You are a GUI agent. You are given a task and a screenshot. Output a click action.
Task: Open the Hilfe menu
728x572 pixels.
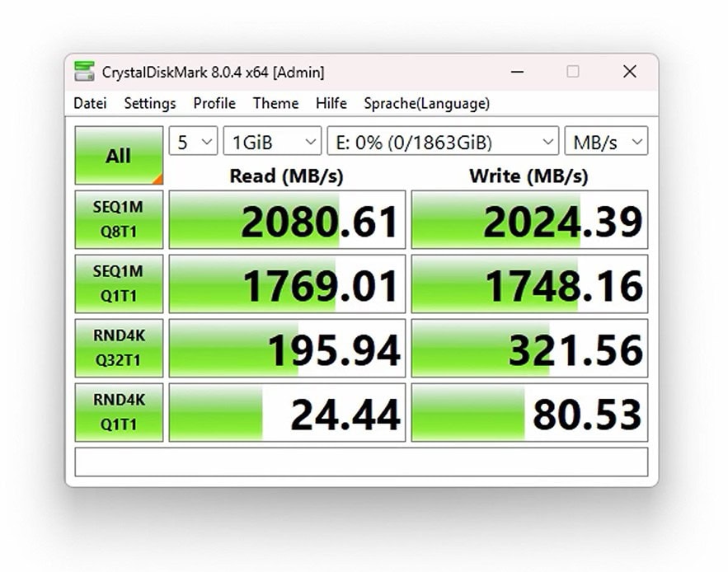[x=331, y=104]
